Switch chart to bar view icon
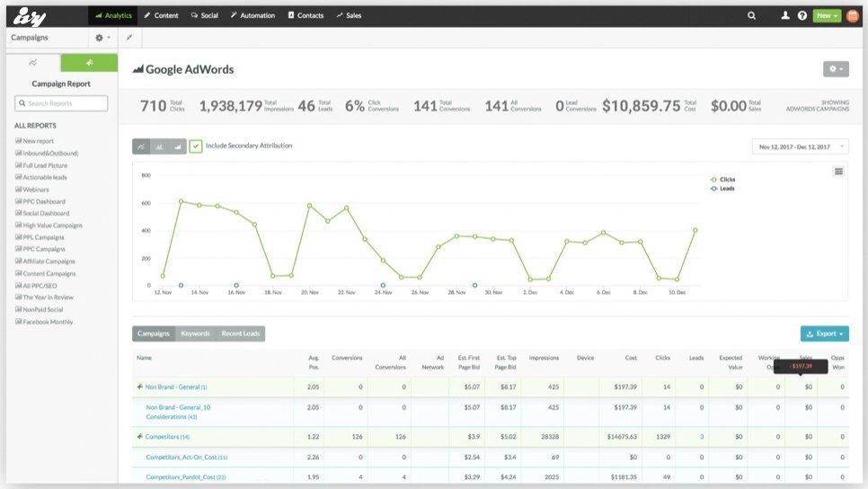868x489 pixels. point(159,147)
